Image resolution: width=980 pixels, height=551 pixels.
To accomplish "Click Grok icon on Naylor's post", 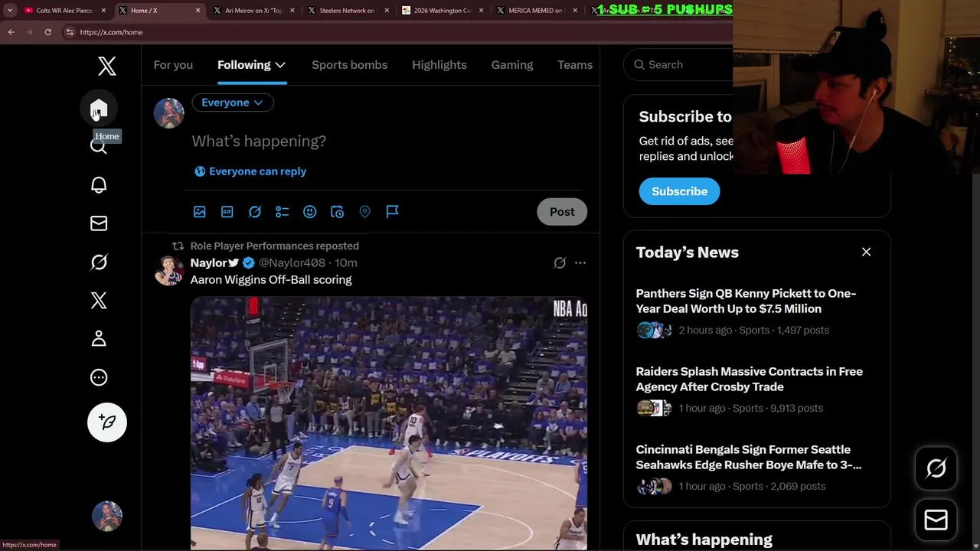I will click(x=560, y=263).
